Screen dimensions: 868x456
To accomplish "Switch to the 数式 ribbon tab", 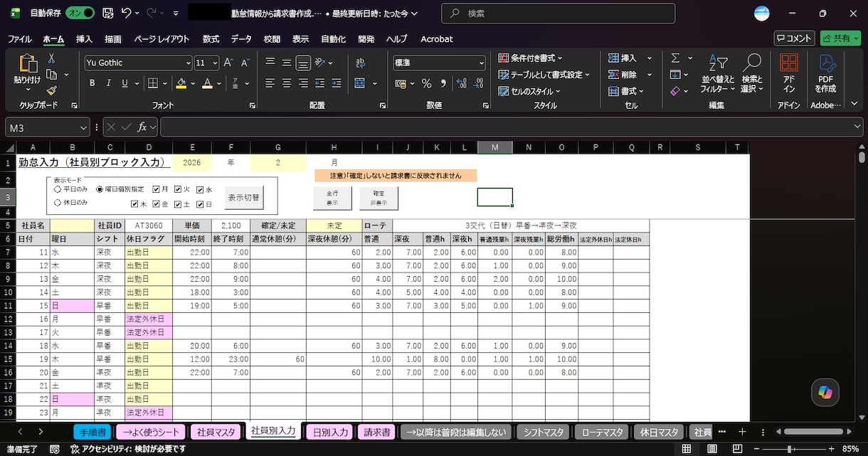I will pos(211,39).
